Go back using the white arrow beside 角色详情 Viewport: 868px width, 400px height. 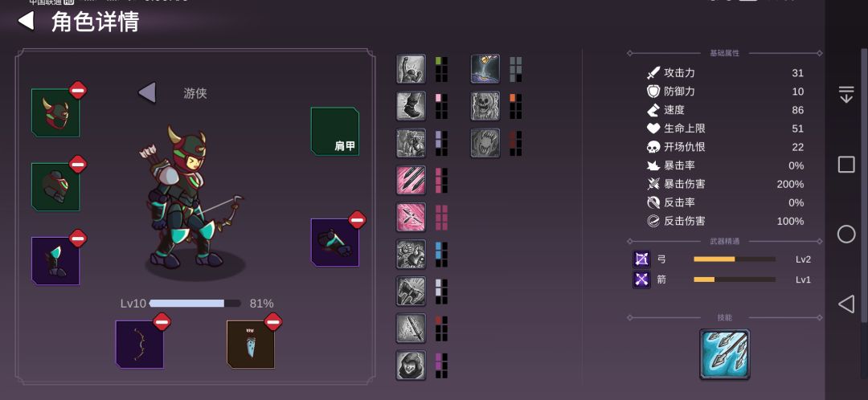26,21
